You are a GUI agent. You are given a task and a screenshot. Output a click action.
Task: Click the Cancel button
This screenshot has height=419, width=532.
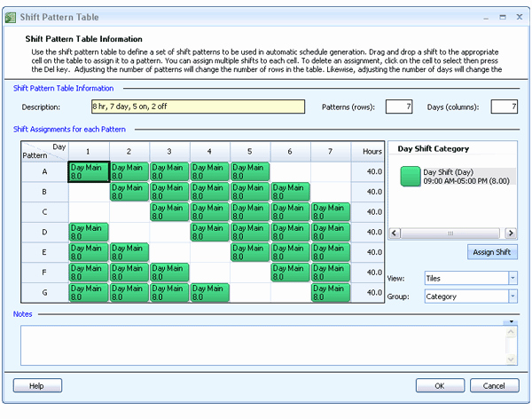[494, 385]
